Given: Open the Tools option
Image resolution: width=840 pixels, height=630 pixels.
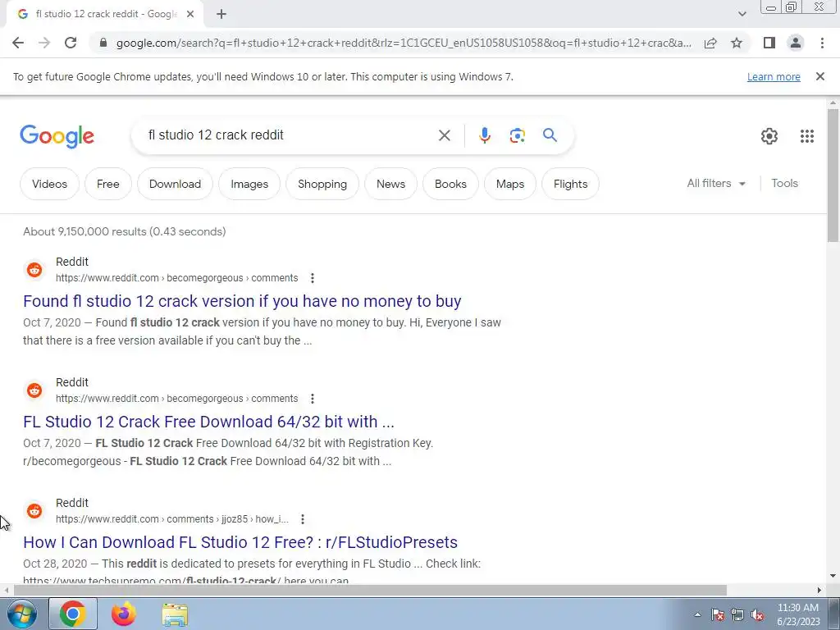Looking at the screenshot, I should click(x=784, y=183).
